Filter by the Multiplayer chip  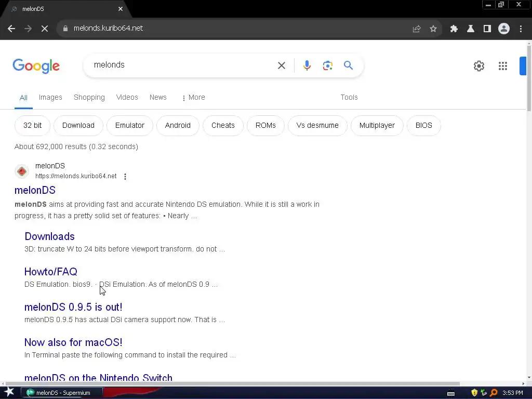tap(377, 126)
